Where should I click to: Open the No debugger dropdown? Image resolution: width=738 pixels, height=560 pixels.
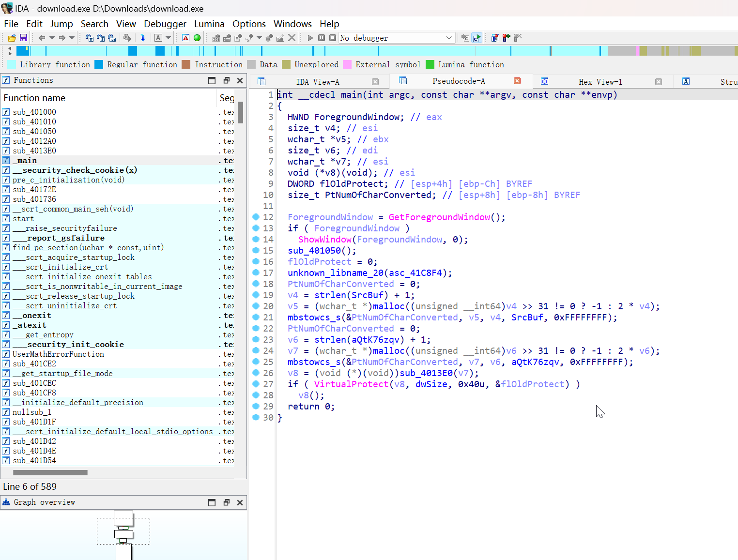point(397,38)
